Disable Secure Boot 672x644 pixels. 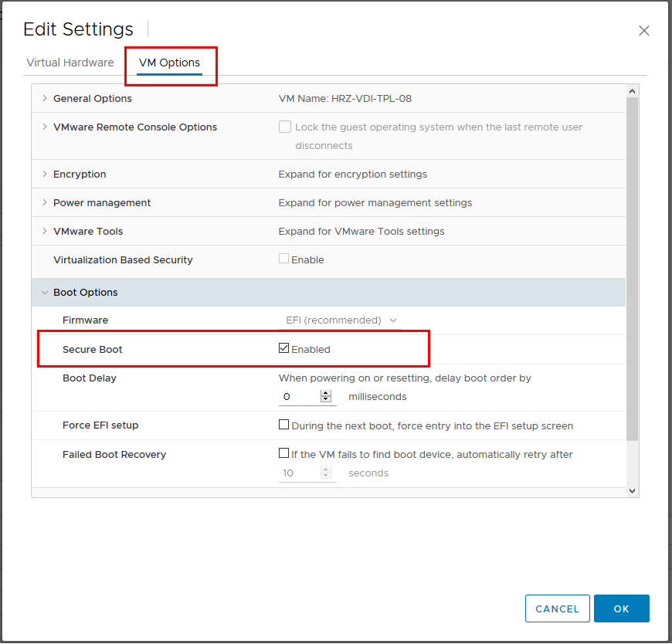coord(284,347)
